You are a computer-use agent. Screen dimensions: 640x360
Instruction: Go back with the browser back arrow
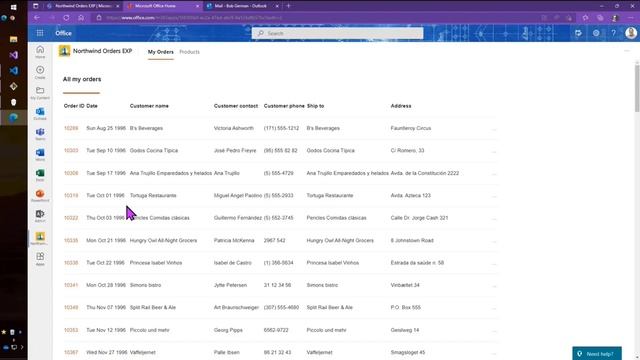[x=37, y=18]
